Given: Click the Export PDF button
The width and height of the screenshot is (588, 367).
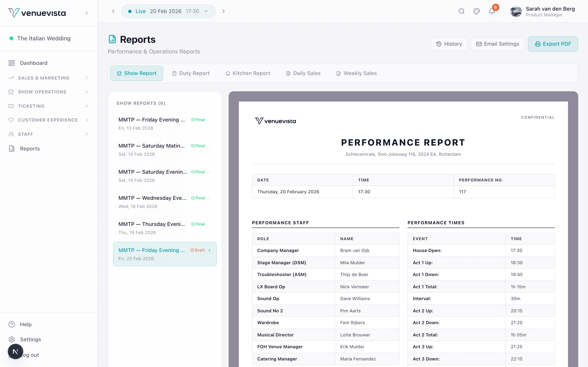Looking at the screenshot, I should 553,44.
